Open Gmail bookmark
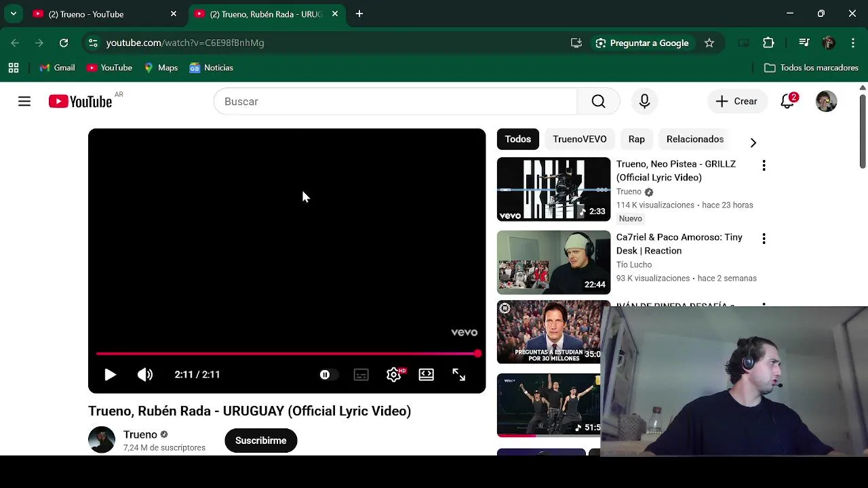868x488 pixels. (x=57, y=68)
